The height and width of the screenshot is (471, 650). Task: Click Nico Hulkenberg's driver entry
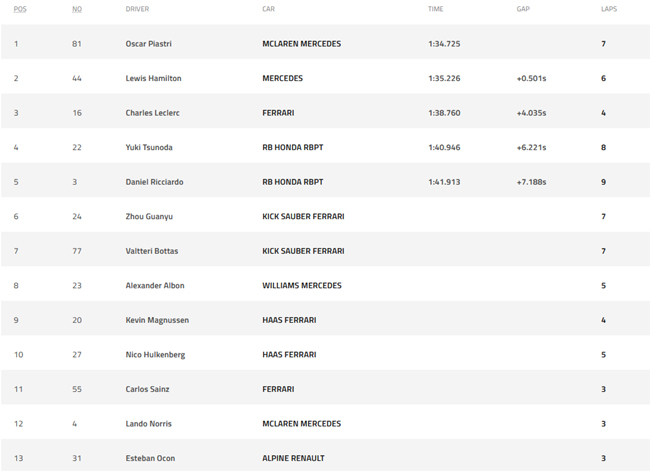coord(155,355)
